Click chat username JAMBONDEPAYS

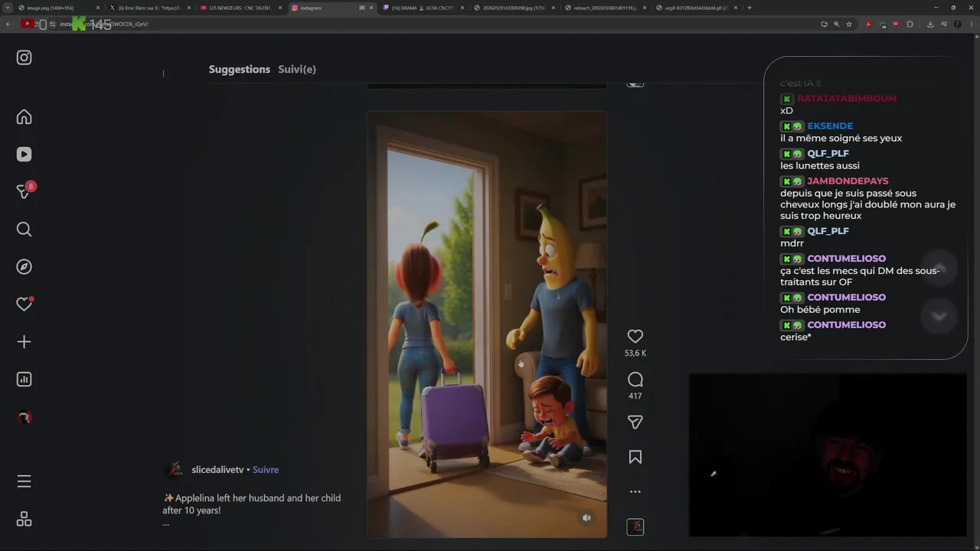848,181
